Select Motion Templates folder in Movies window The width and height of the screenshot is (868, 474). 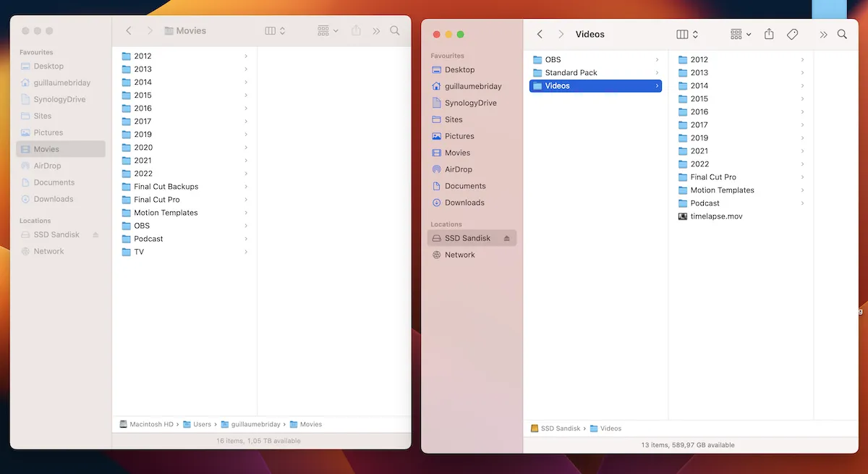pyautogui.click(x=185, y=213)
